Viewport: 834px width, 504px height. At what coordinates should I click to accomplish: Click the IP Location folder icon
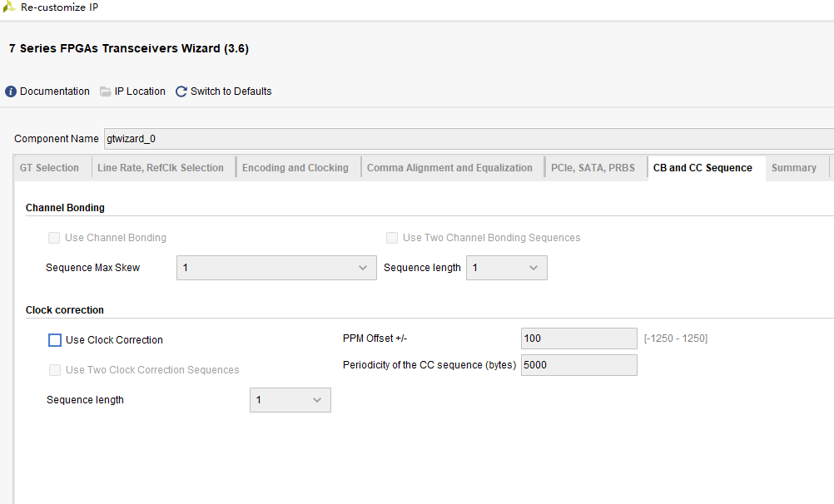[106, 91]
